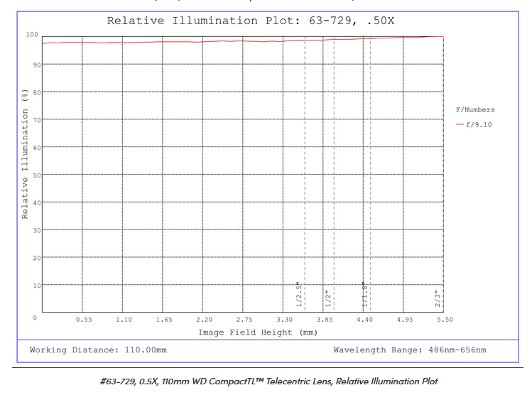532x395 pixels.
Task: Click the 4.40 x-axis tick label
Action: click(364, 320)
